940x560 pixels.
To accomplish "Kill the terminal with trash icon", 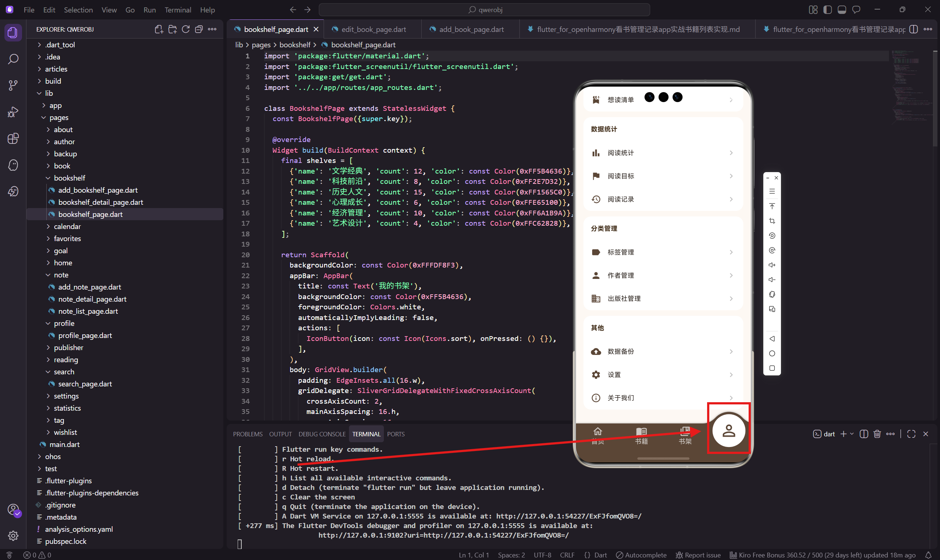I will click(877, 434).
